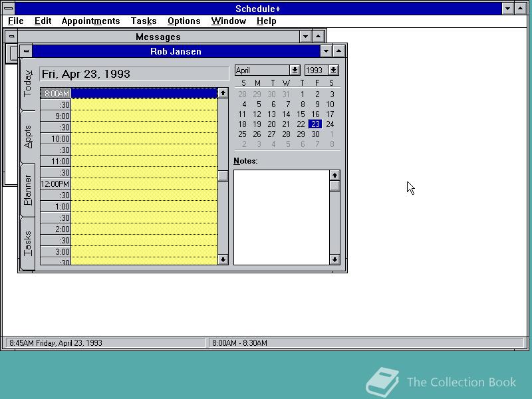This screenshot has width=532, height=399.
Task: Open the Options menu
Action: [x=184, y=21]
